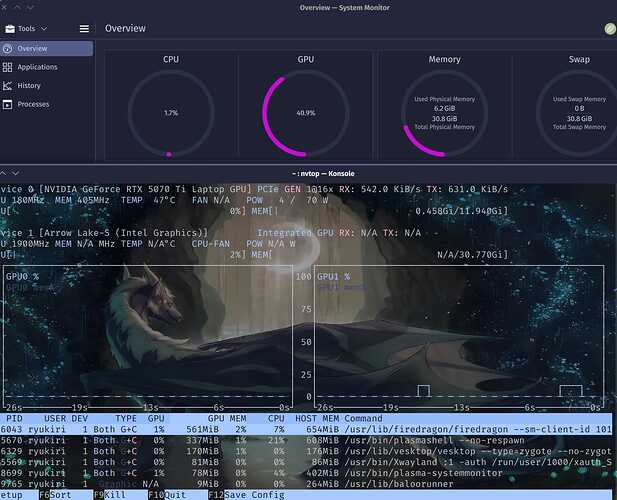Click Setup in nvtop footer
Viewport: 617px width, 500px height.
(11, 495)
